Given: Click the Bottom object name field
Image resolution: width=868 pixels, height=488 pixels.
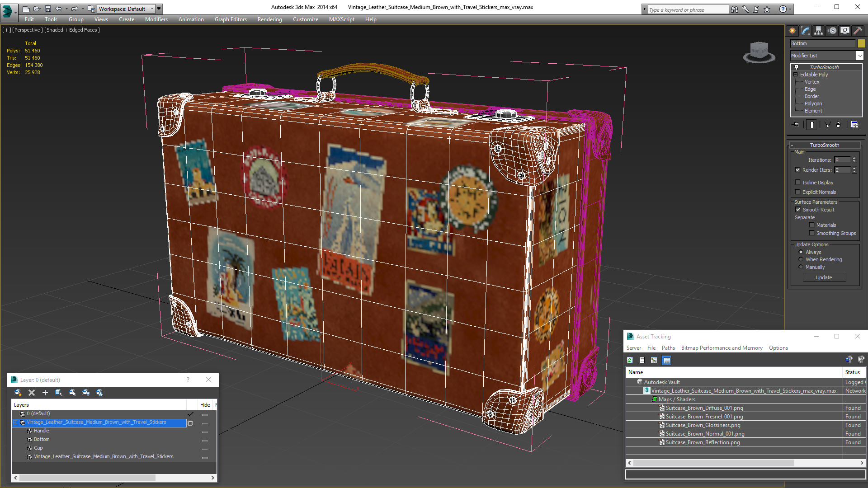Looking at the screenshot, I should click(x=823, y=43).
